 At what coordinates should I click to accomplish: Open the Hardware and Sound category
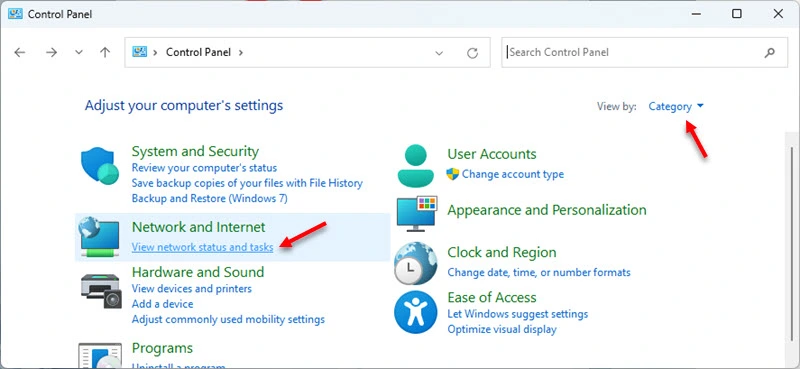pyautogui.click(x=197, y=272)
